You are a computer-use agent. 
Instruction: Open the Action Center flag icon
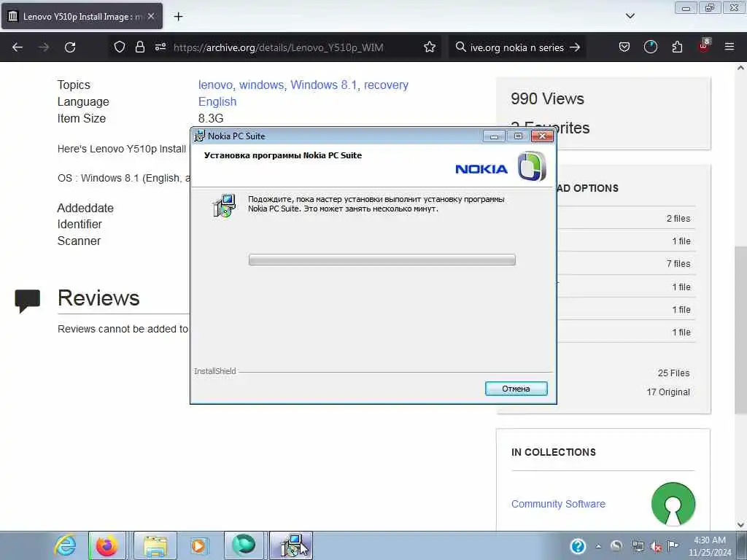point(673,545)
